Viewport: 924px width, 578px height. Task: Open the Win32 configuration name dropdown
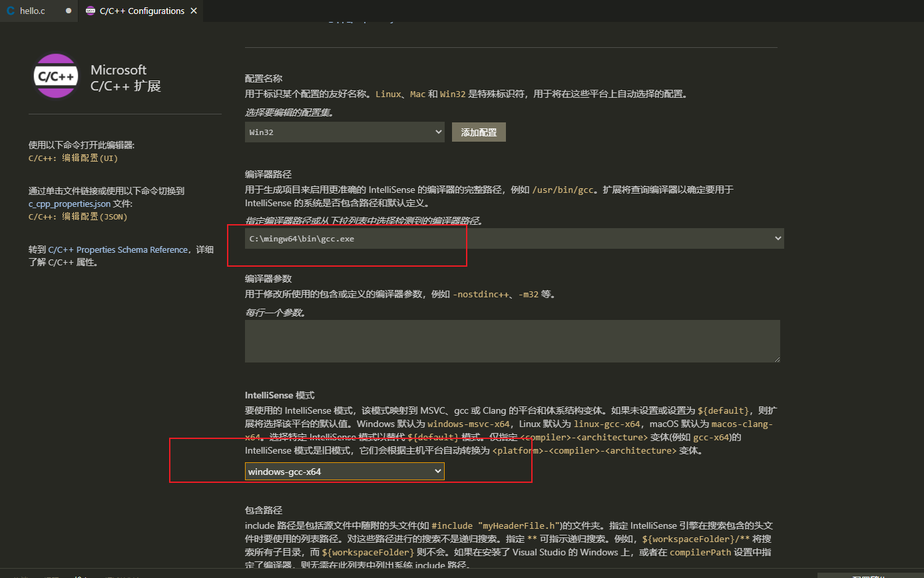point(344,132)
